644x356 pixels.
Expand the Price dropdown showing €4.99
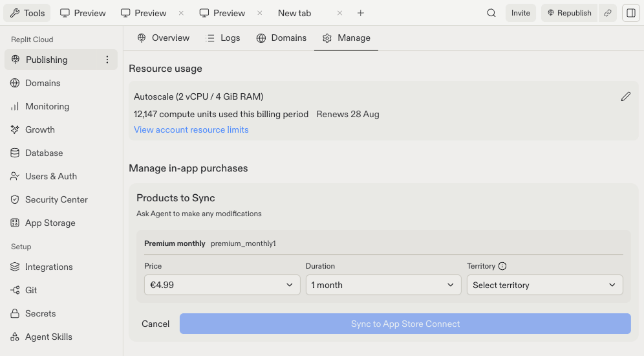[222, 285]
